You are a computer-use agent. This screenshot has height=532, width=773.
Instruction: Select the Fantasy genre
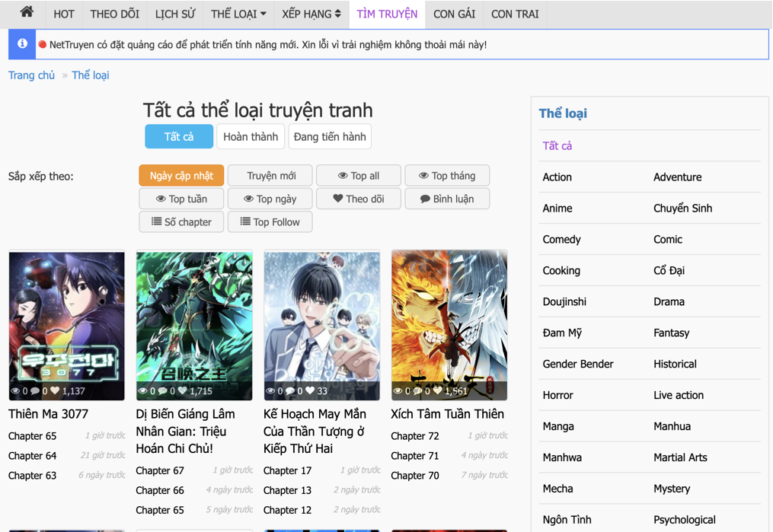pyautogui.click(x=672, y=333)
